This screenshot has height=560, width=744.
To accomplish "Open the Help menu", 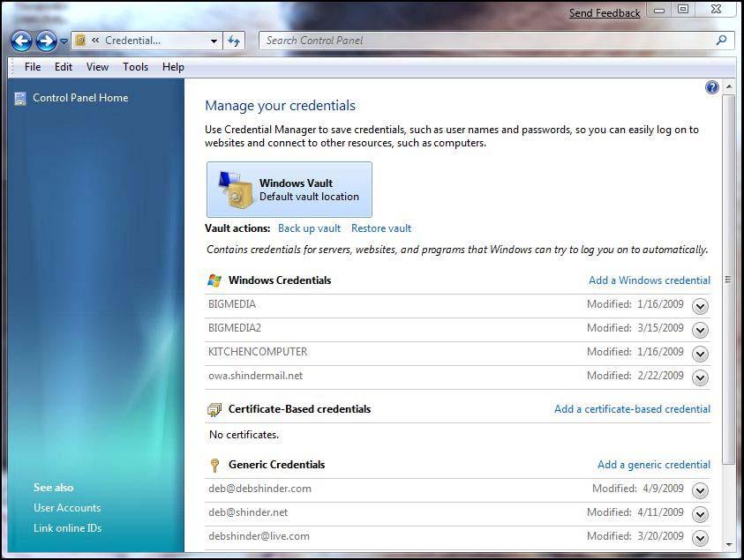I will tap(173, 67).
